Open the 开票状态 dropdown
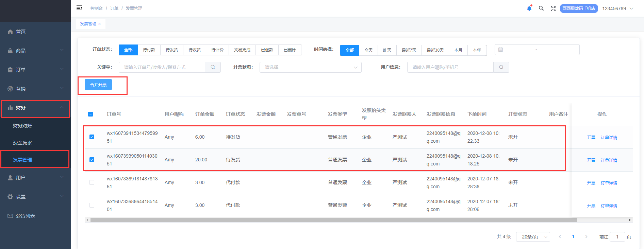The image size is (644, 249). coord(310,67)
